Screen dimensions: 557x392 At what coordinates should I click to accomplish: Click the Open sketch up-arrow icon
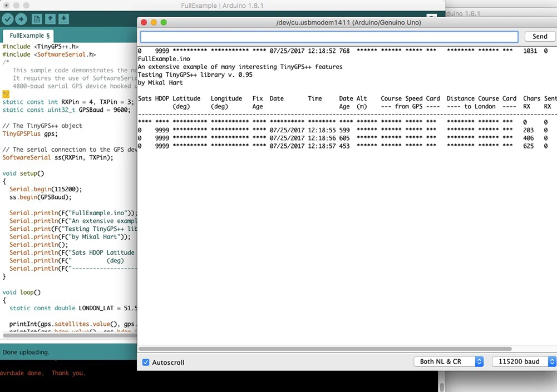[x=50, y=19]
